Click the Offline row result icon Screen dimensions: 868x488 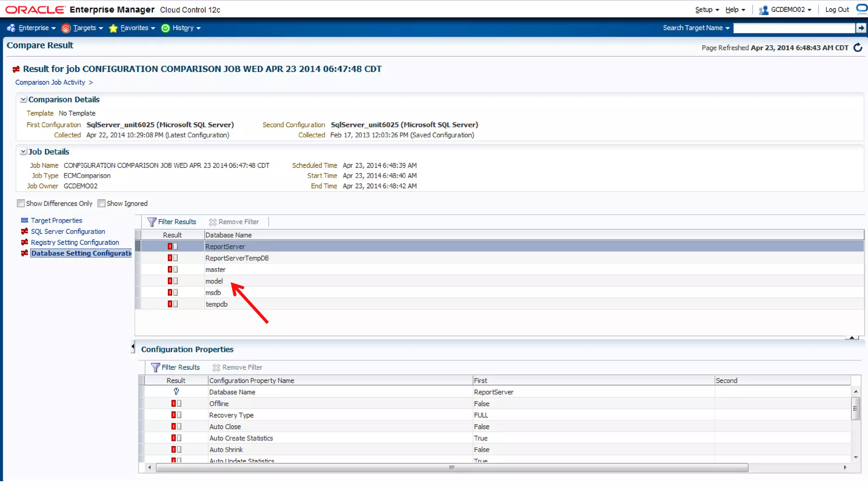[176, 404]
